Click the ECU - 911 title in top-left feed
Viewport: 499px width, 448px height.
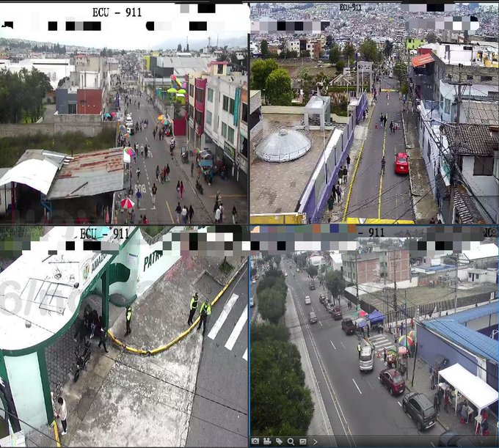coord(117,12)
